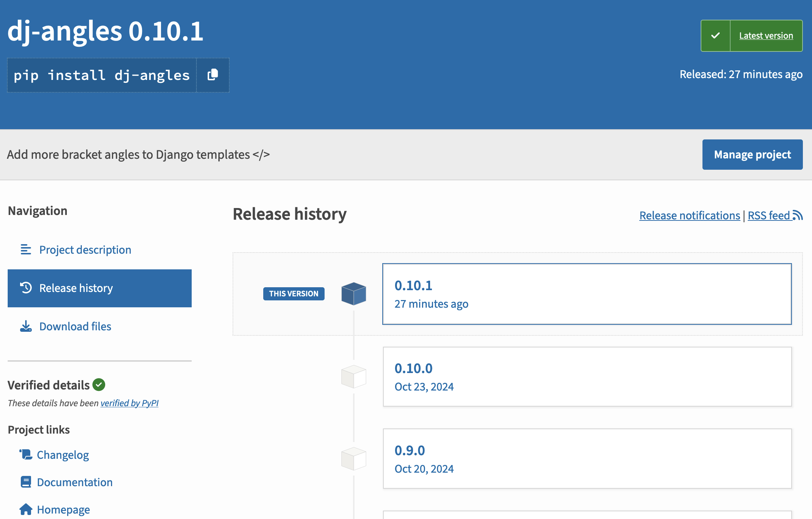Click the Changelog scroll icon
This screenshot has width=812, height=519.
[x=26, y=455]
